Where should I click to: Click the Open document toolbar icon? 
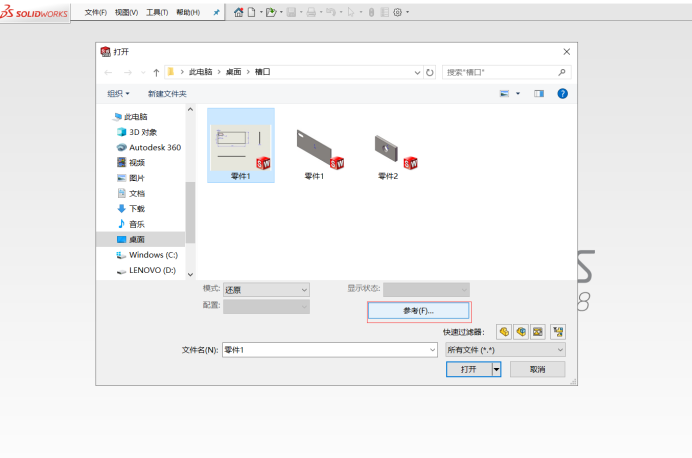coord(271,12)
